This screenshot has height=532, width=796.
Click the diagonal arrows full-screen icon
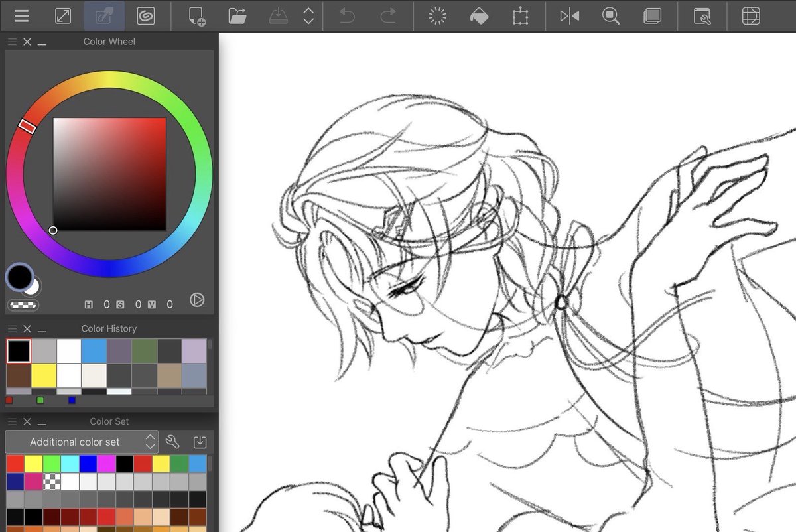[63, 16]
